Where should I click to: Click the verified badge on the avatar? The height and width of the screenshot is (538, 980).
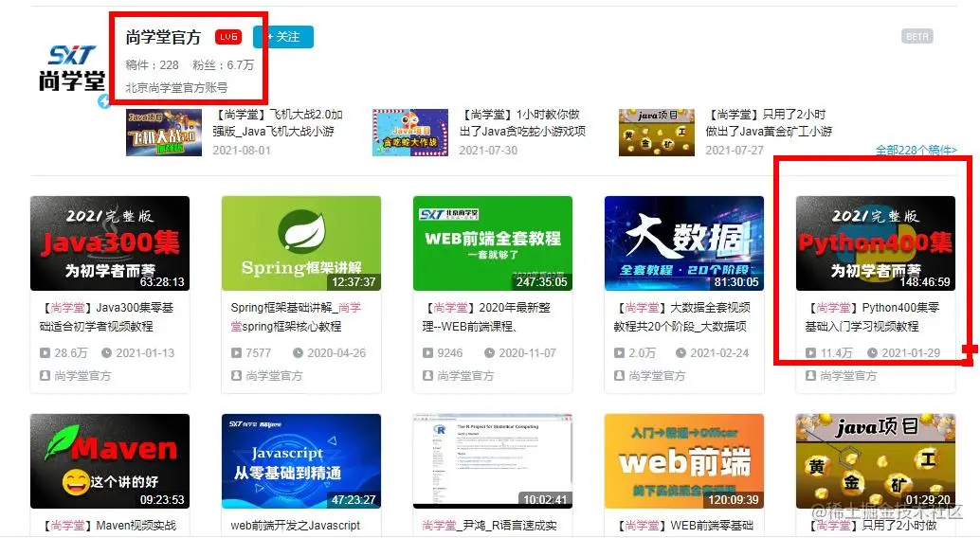pos(104,100)
